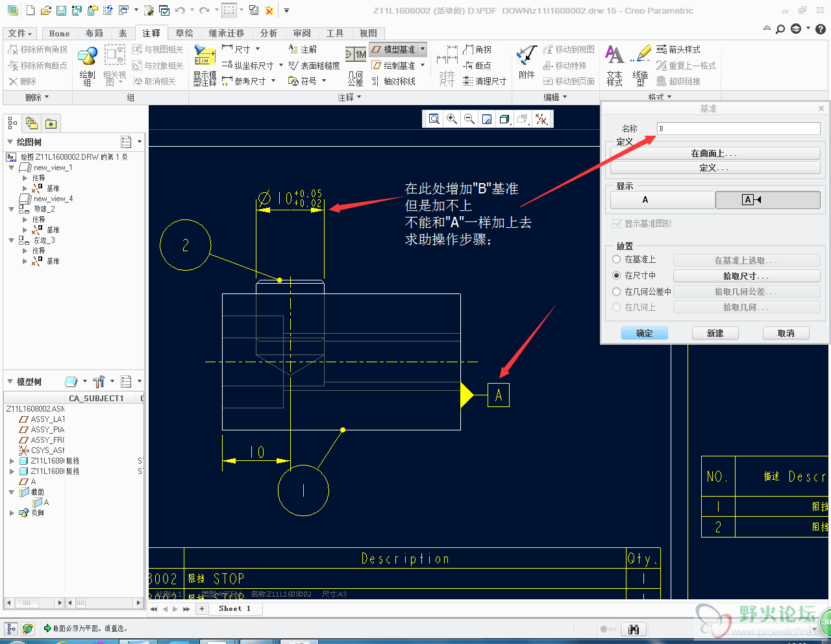Select the 模型基准 model datum tool

point(393,49)
